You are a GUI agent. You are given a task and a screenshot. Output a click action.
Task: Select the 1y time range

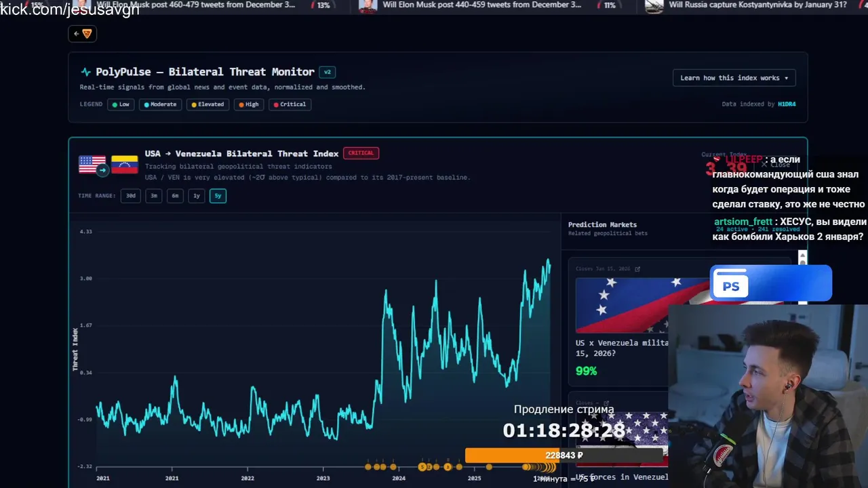[x=197, y=196]
